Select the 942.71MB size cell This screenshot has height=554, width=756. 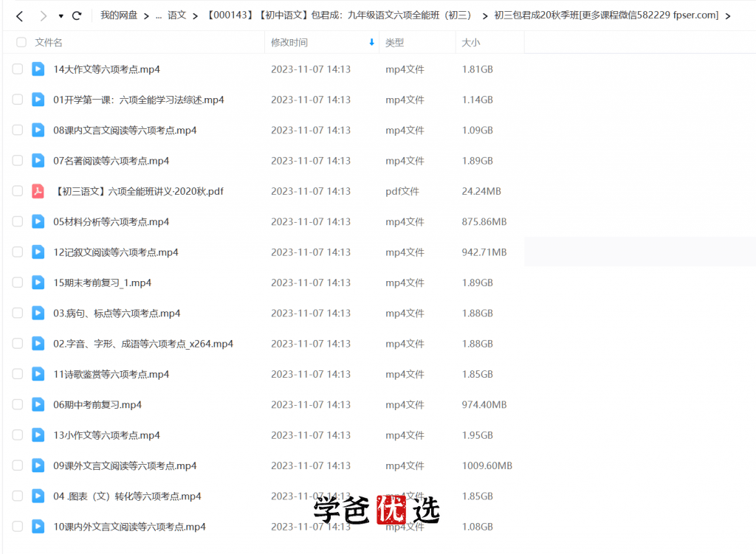pyautogui.click(x=484, y=252)
